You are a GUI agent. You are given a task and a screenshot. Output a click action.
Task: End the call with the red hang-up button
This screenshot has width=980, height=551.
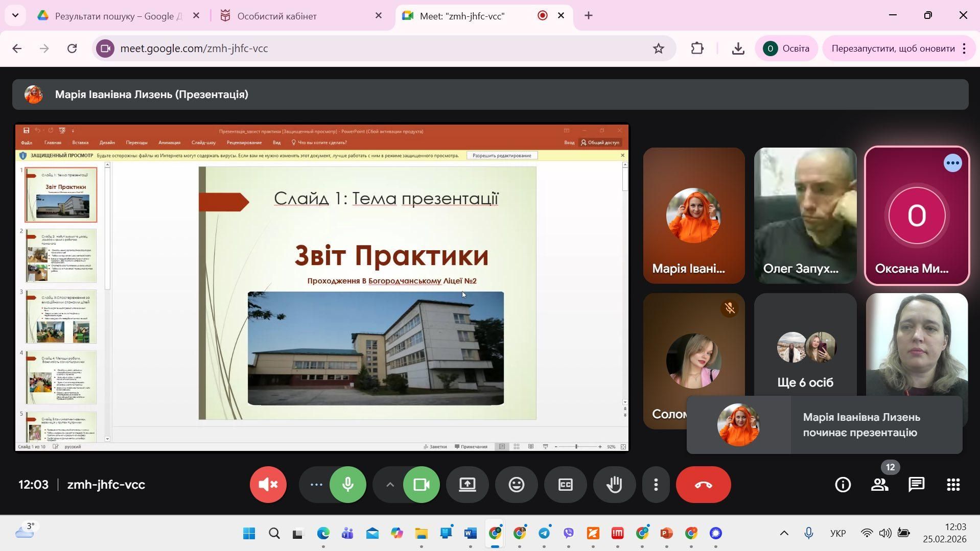click(x=703, y=484)
